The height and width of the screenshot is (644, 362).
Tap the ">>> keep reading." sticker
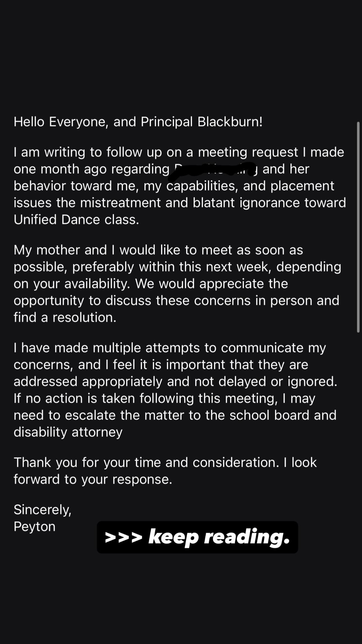coord(197,537)
